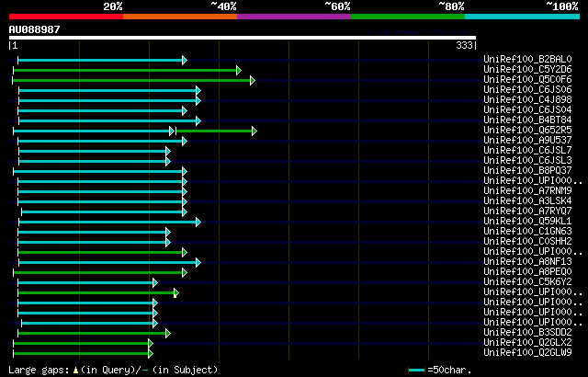
Task: Click the arrowhead ending the Q2GLX2 alignment
Action: 151,344
